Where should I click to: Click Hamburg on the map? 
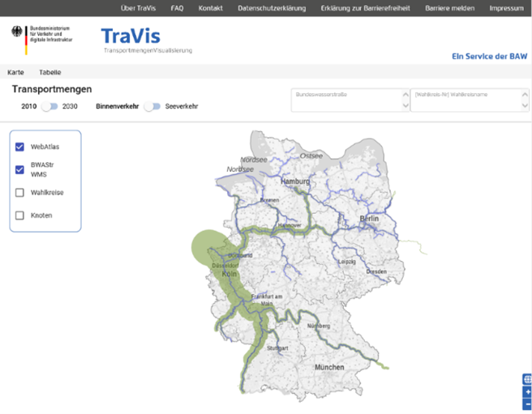coord(295,182)
